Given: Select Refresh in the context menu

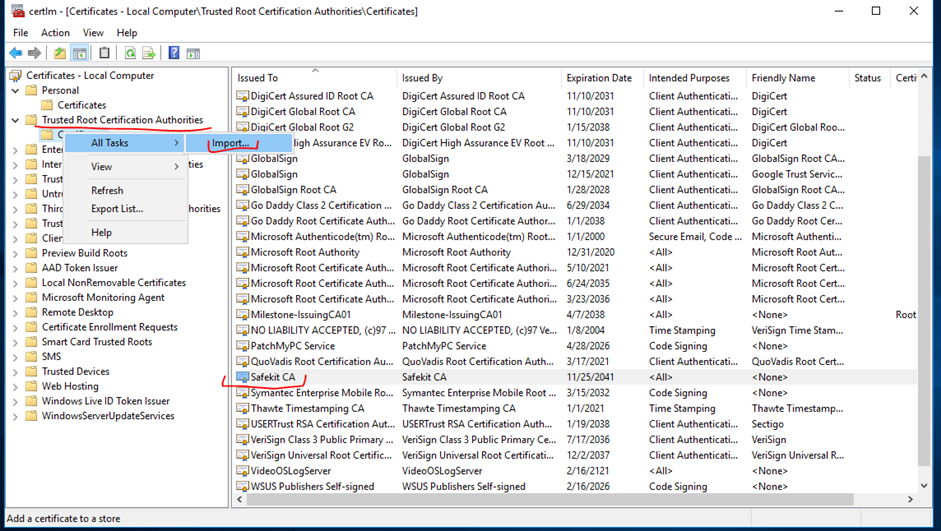Looking at the screenshot, I should (x=125, y=190).
